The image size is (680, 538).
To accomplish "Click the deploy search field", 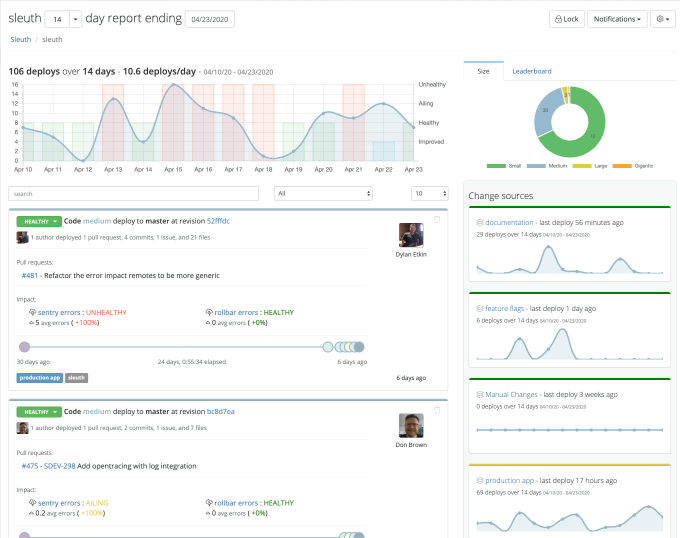I will 133,193.
